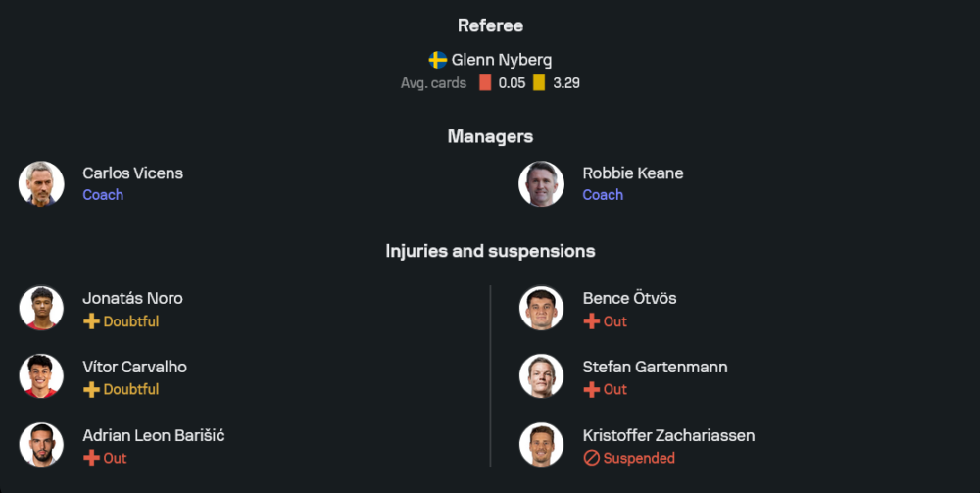Click Jonatás Noro's player photo
Screen dimensions: 980x493
tap(41, 309)
